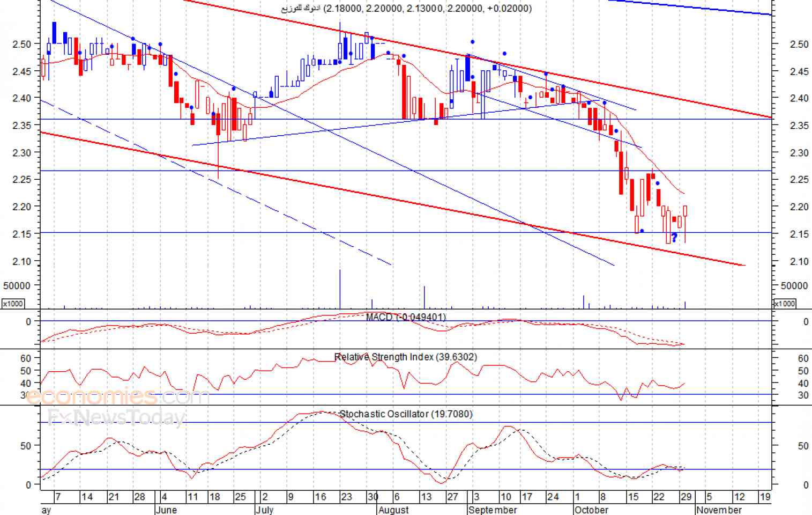
Task: Click the chart title with price values 2.18000
Action: [407, 9]
